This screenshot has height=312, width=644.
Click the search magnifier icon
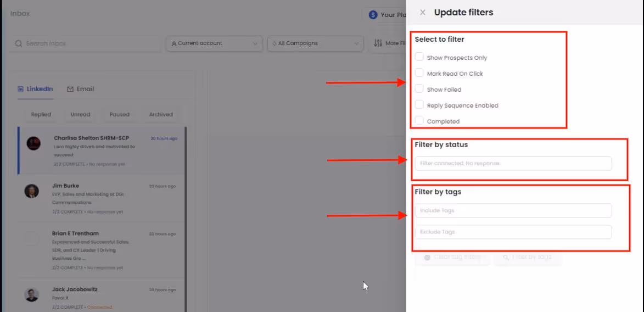point(19,43)
